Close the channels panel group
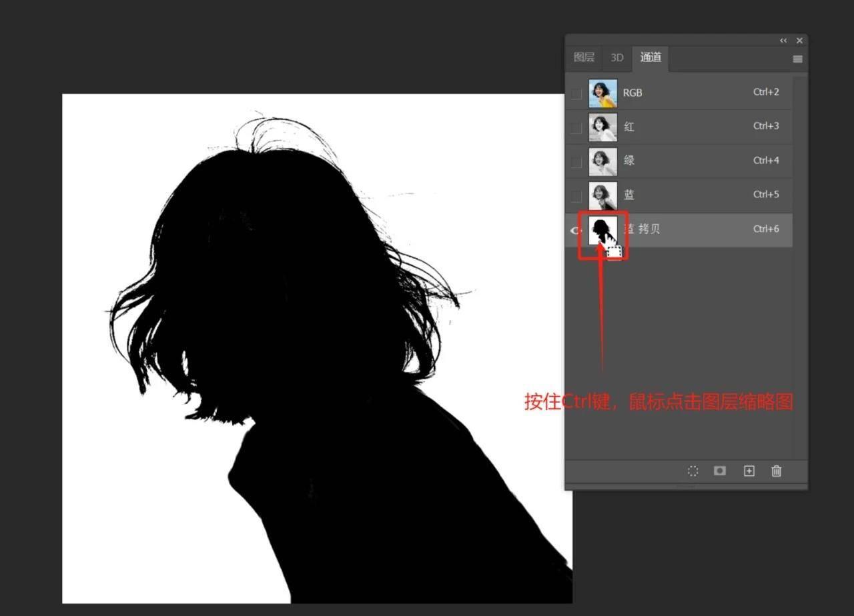The image size is (854, 616). coord(799,41)
